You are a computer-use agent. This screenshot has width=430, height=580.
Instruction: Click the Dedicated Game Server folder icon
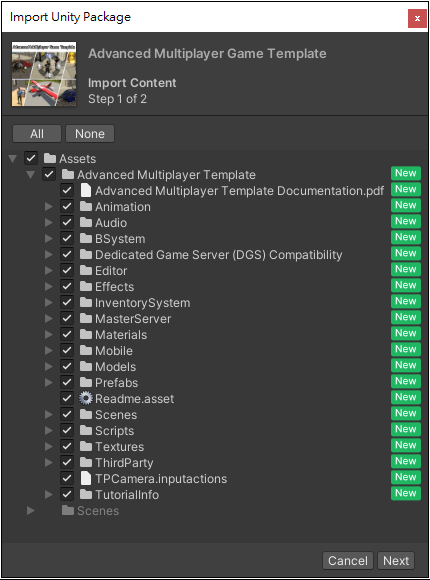86,254
